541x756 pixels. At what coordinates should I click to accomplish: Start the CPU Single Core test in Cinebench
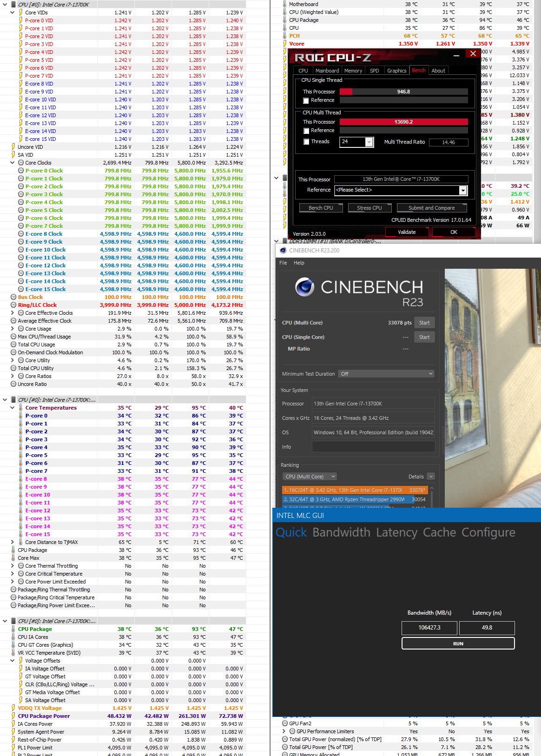pyautogui.click(x=424, y=337)
